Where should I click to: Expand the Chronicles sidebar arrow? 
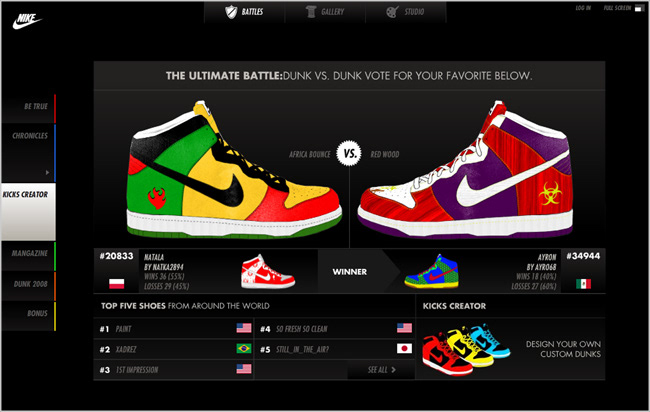pyautogui.click(x=47, y=172)
